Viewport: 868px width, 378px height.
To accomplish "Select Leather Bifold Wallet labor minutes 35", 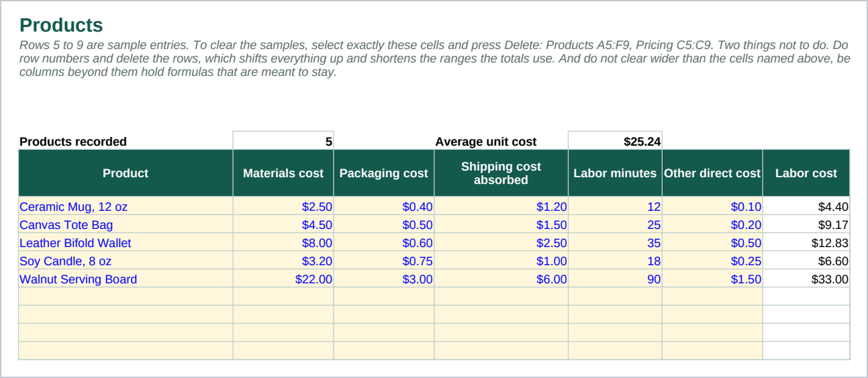I will (615, 242).
